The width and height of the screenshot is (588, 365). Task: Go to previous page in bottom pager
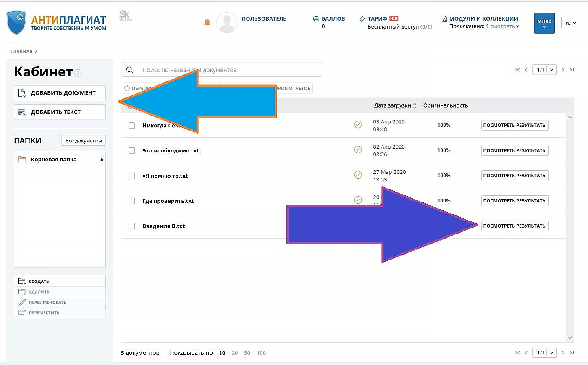[x=526, y=352]
